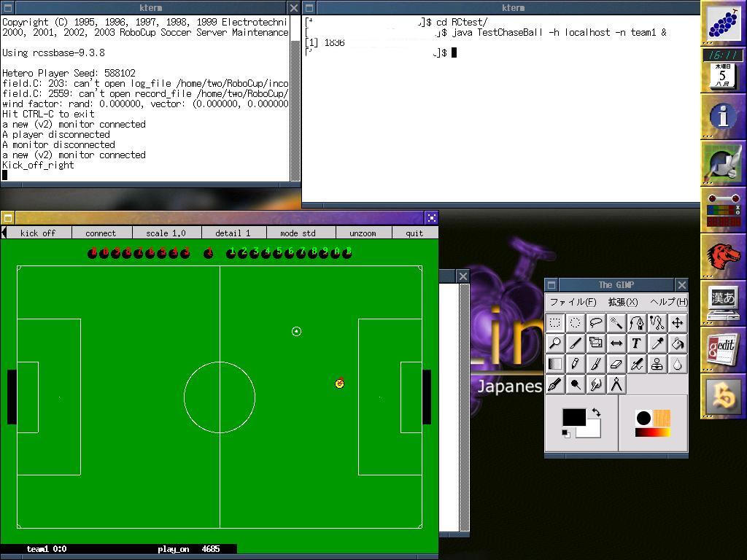747x560 pixels.
Task: Click quit in soccer monitor
Action: [414, 233]
